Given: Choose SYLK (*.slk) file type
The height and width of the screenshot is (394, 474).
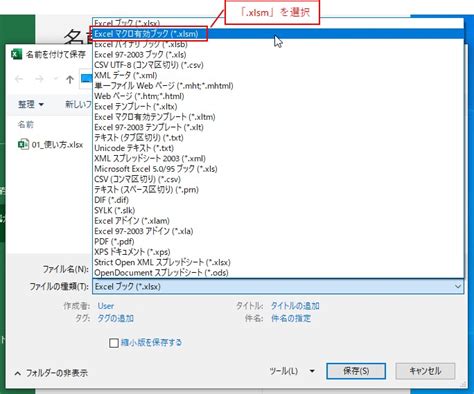Looking at the screenshot, I should [x=278, y=210].
